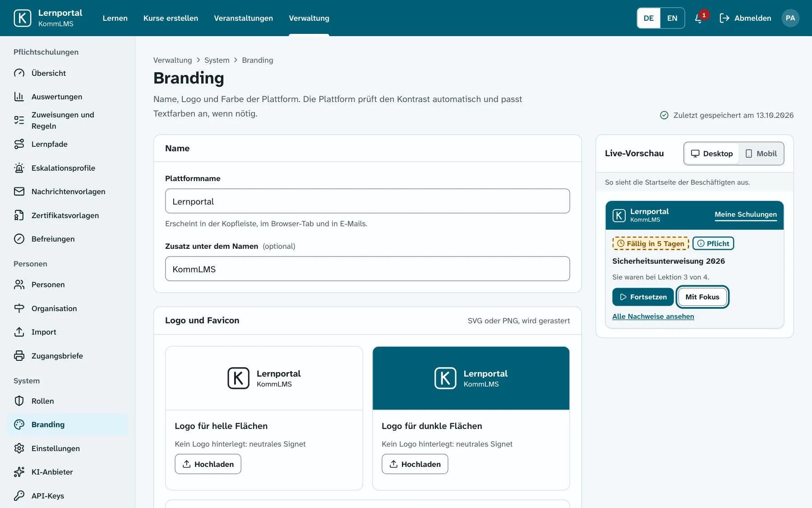Click the Organisation signpost icon
This screenshot has height=508, width=812.
point(19,308)
